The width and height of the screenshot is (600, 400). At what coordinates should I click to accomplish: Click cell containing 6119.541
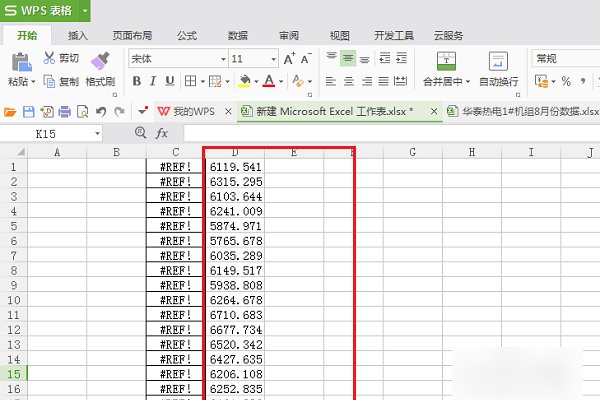pos(235,167)
